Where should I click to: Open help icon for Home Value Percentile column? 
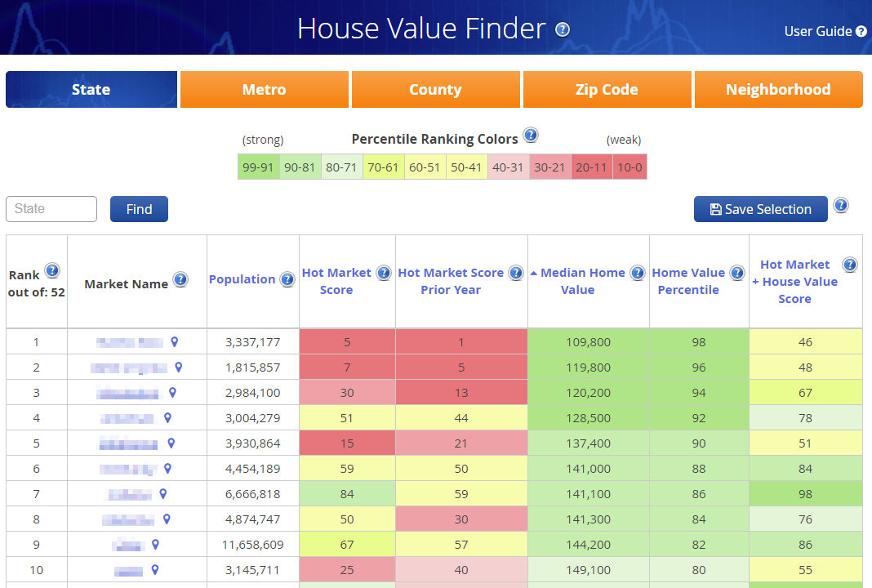(x=737, y=273)
